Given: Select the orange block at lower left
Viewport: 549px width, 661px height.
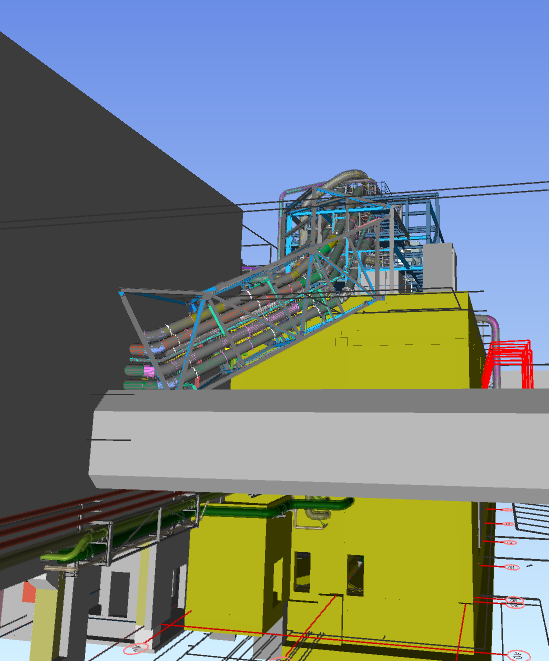Looking at the screenshot, I should pyautogui.click(x=29, y=591).
